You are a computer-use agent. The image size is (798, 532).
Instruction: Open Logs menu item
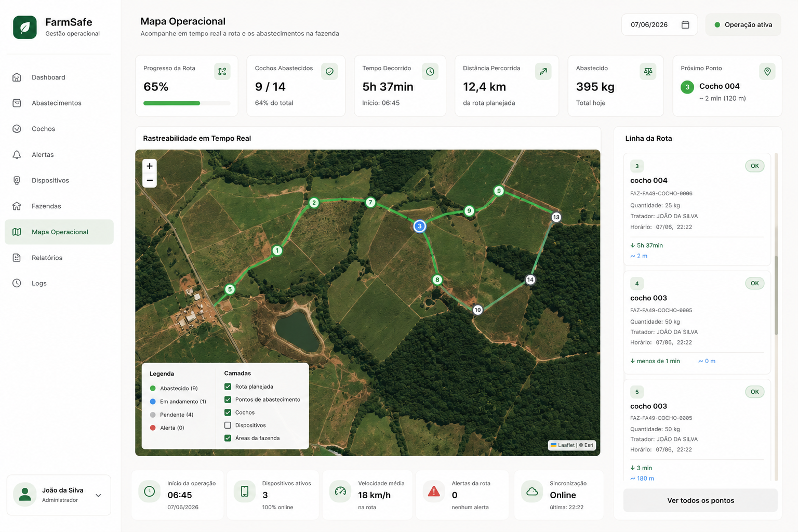coord(59,283)
